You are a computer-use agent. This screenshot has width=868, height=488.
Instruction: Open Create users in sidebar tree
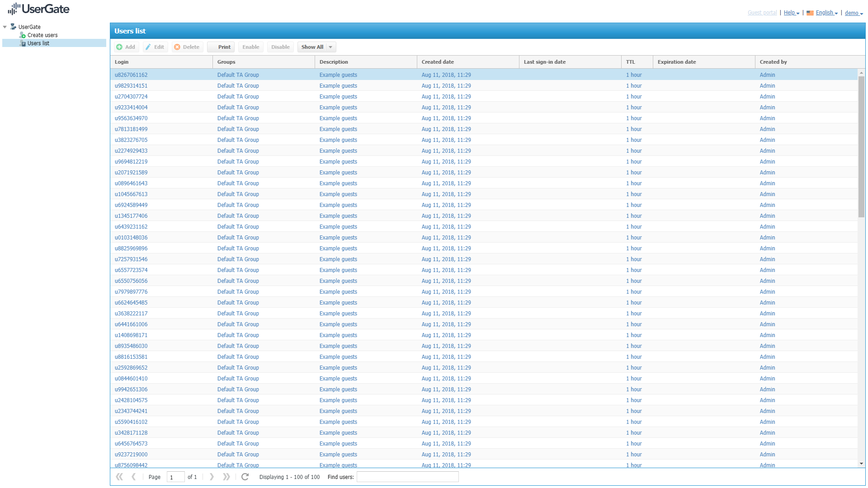click(x=42, y=35)
